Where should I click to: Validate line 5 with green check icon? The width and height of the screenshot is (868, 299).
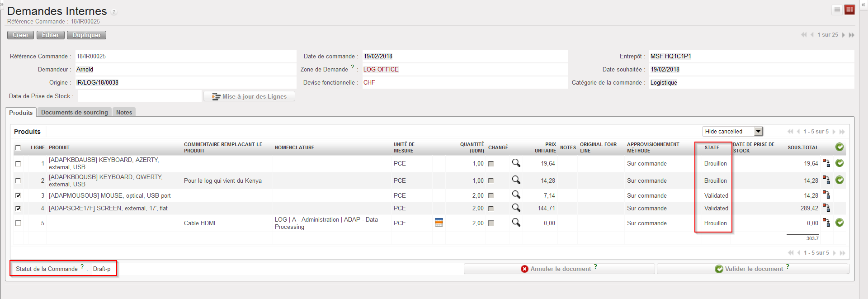click(x=840, y=223)
